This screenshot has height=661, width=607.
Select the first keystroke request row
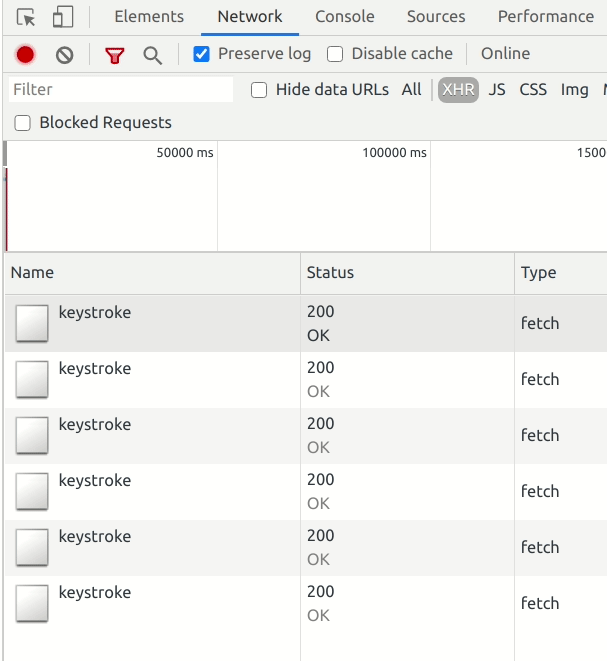tap(306, 324)
